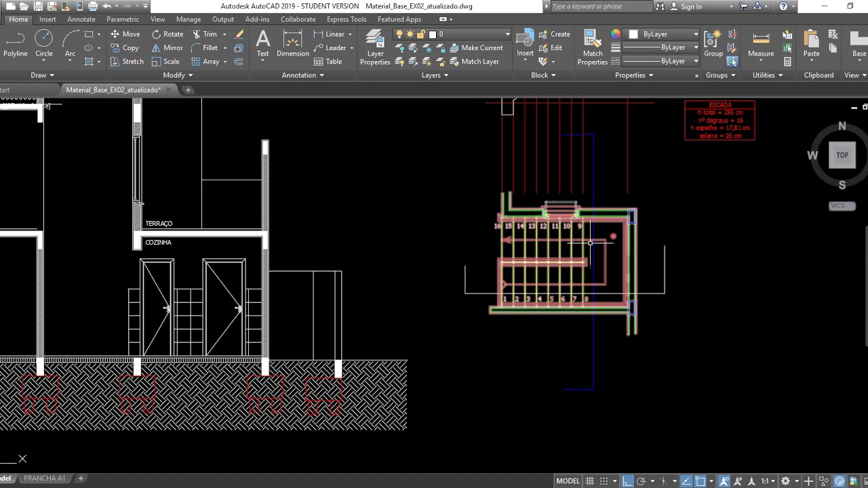Activate the Move command
The width and height of the screenshot is (868, 488).
(x=125, y=34)
